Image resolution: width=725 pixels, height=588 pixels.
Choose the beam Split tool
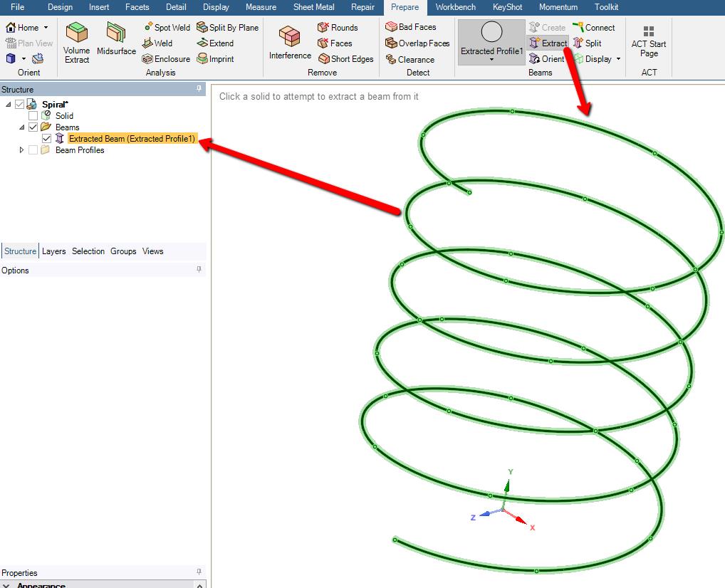(x=588, y=43)
